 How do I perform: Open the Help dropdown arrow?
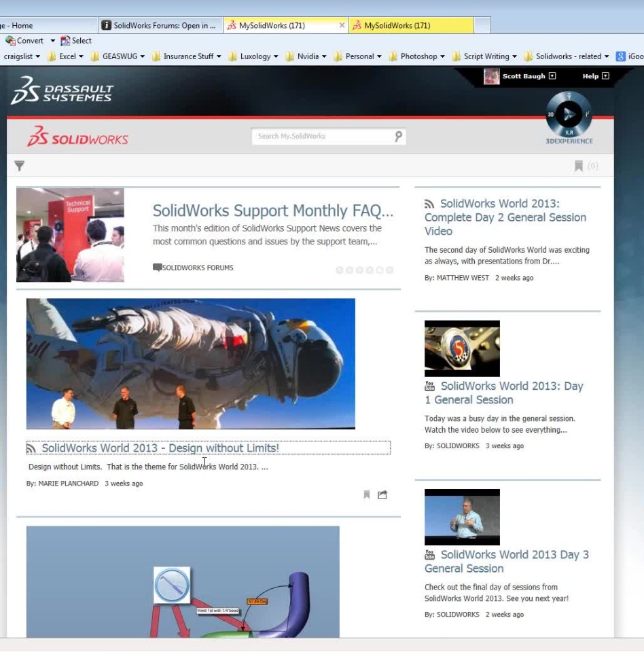pos(606,75)
